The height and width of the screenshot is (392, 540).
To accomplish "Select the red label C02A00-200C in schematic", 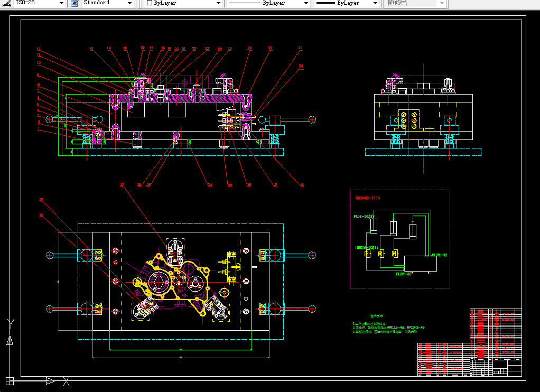I will pyautogui.click(x=367, y=198).
